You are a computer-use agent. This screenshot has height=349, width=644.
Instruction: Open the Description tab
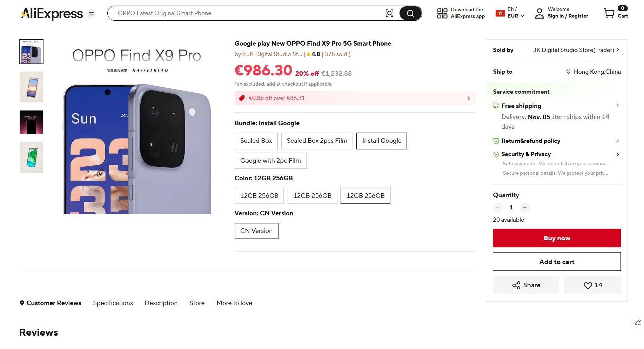point(161,303)
